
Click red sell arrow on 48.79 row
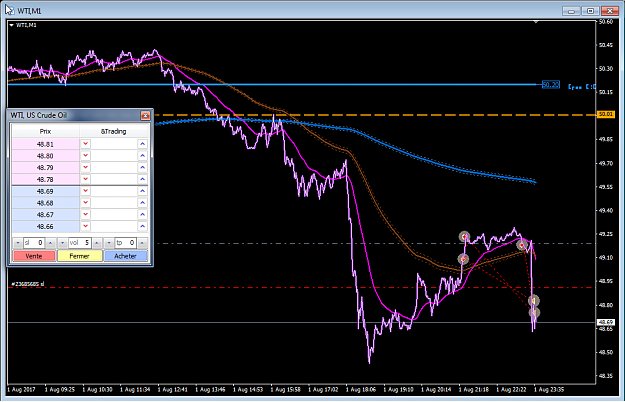[x=85, y=167]
